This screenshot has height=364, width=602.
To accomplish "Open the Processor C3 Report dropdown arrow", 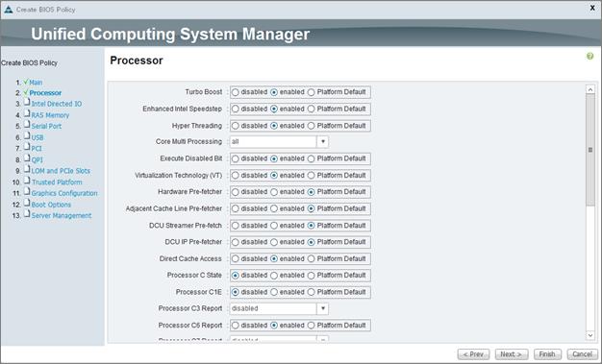I will (322, 308).
